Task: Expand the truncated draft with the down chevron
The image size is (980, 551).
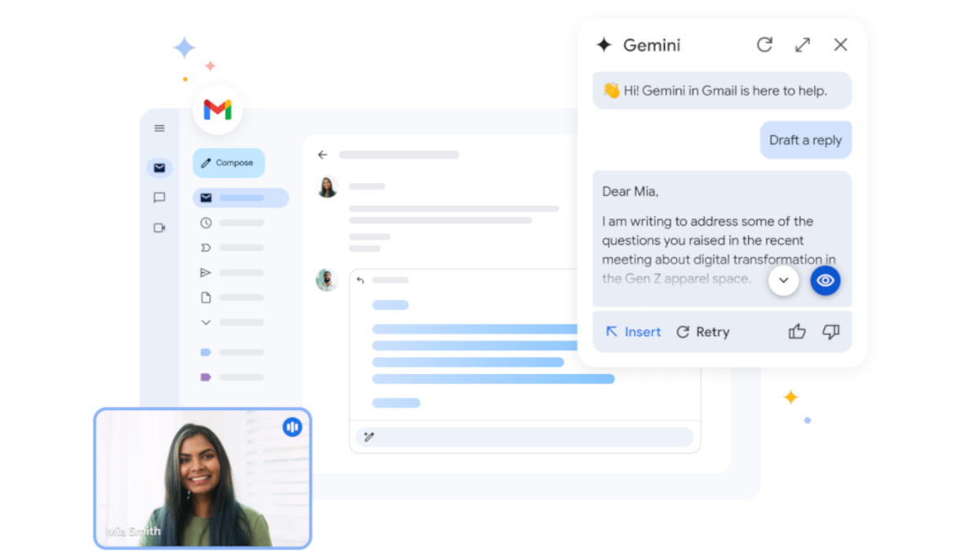Action: point(783,280)
